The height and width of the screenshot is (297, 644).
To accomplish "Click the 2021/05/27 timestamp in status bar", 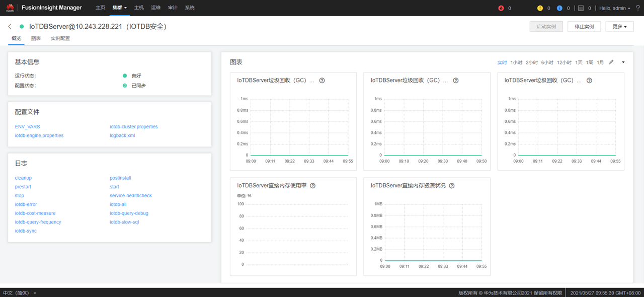I will coord(605,292).
